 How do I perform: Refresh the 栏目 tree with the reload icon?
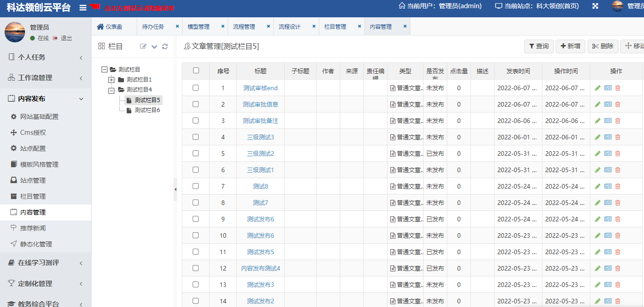click(165, 46)
